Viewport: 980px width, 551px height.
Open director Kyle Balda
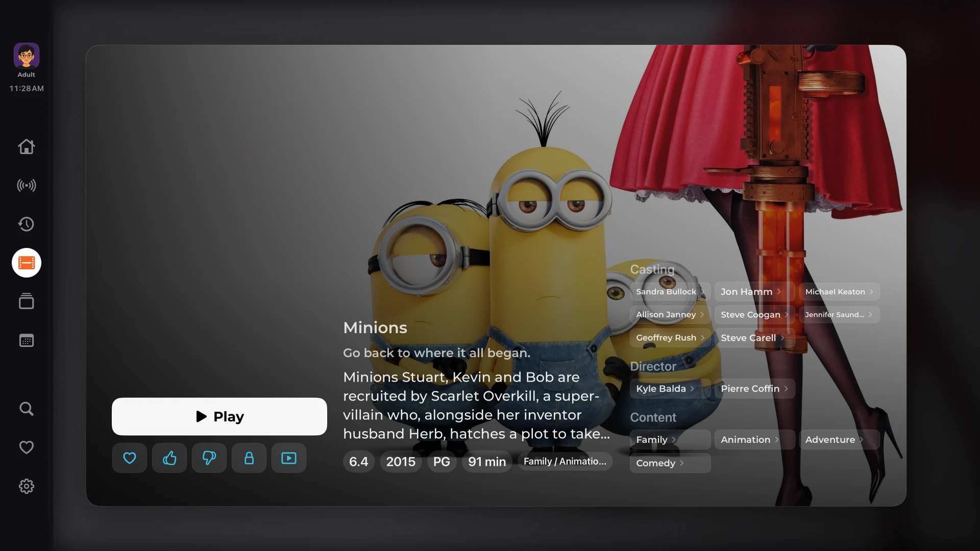tap(670, 389)
